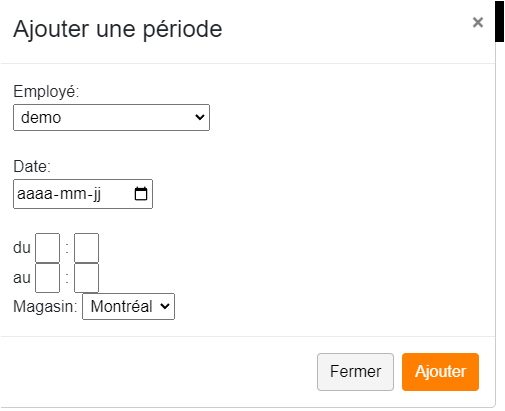Click the Employé label

pyautogui.click(x=46, y=91)
